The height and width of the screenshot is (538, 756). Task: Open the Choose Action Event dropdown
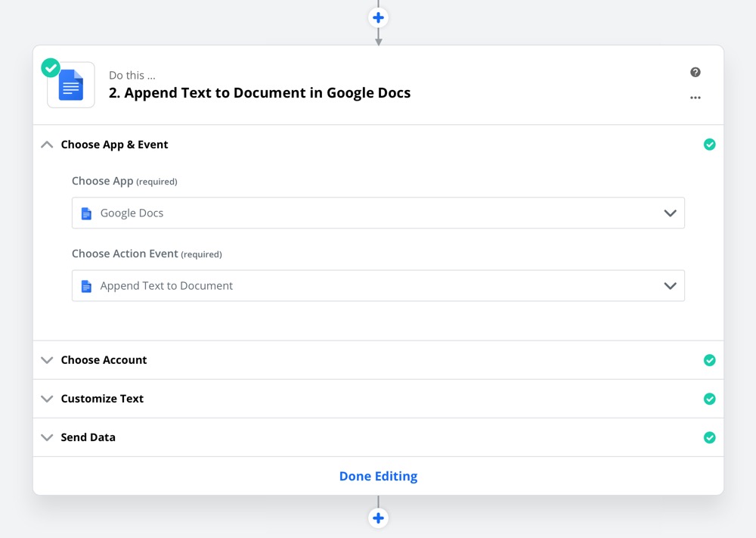pyautogui.click(x=378, y=285)
